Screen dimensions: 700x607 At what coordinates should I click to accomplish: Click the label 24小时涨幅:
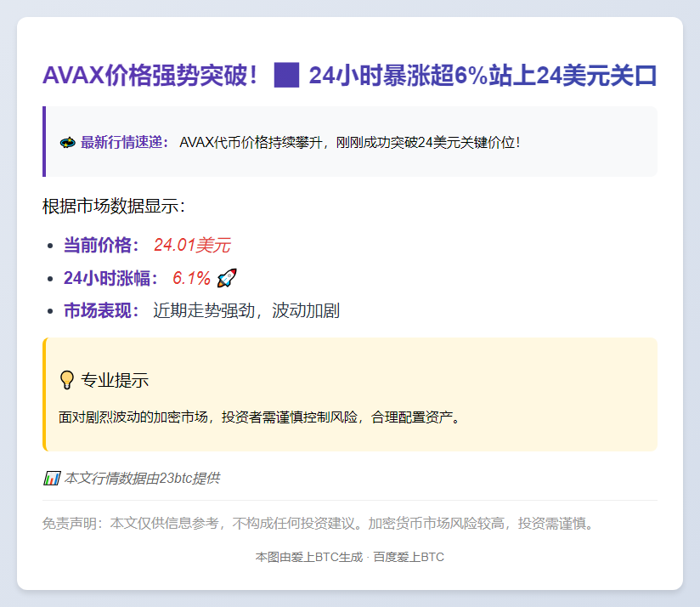click(110, 278)
